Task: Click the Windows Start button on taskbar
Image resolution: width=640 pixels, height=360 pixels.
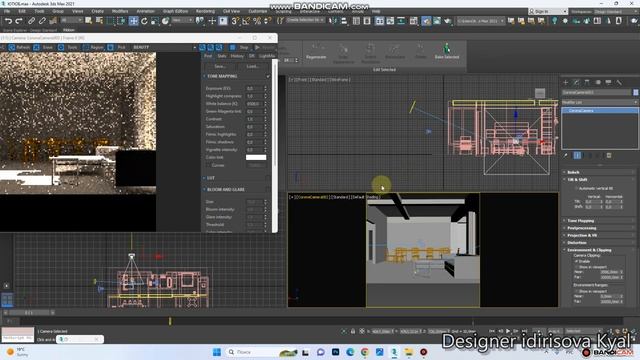Action: point(217,352)
